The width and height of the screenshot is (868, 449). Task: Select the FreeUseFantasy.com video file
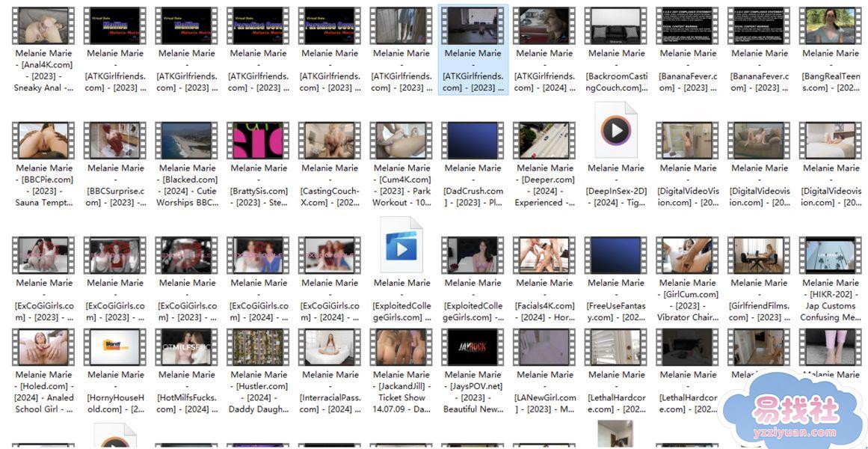click(616, 255)
